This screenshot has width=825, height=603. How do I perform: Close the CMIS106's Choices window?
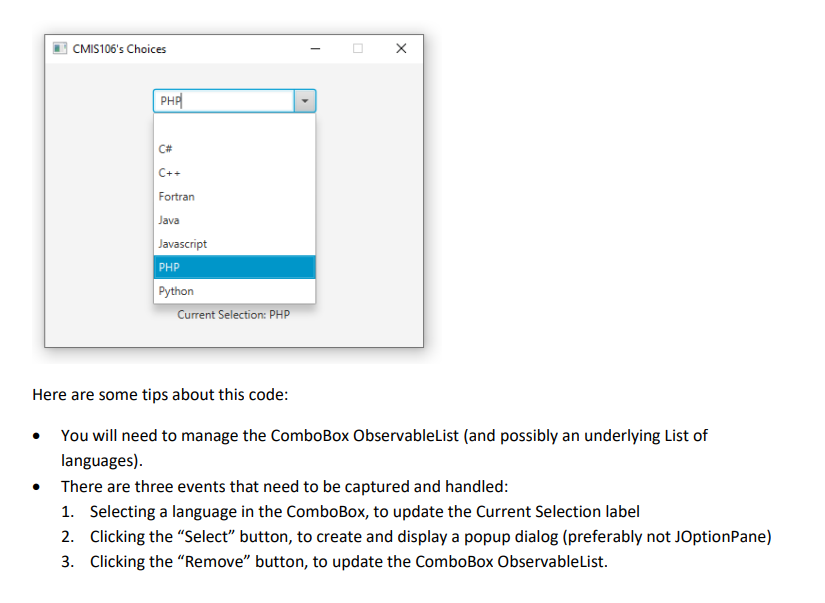400,48
